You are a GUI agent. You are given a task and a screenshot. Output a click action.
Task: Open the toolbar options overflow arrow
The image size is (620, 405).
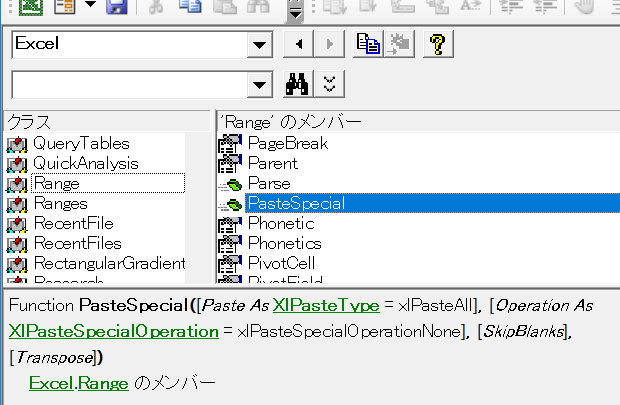295,11
